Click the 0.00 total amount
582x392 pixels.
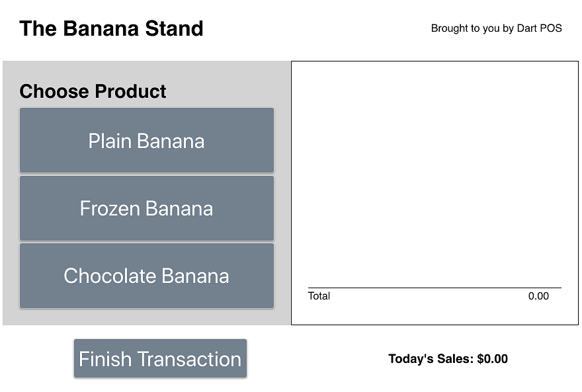tap(538, 296)
